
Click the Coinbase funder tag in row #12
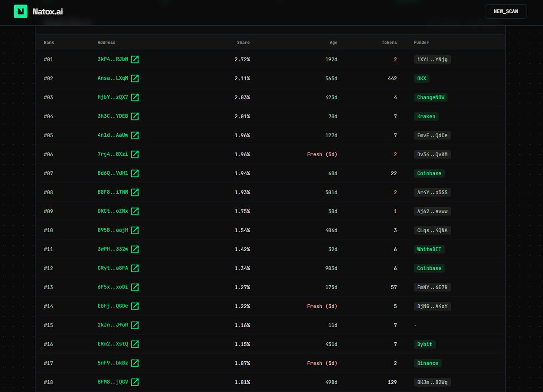(x=429, y=268)
